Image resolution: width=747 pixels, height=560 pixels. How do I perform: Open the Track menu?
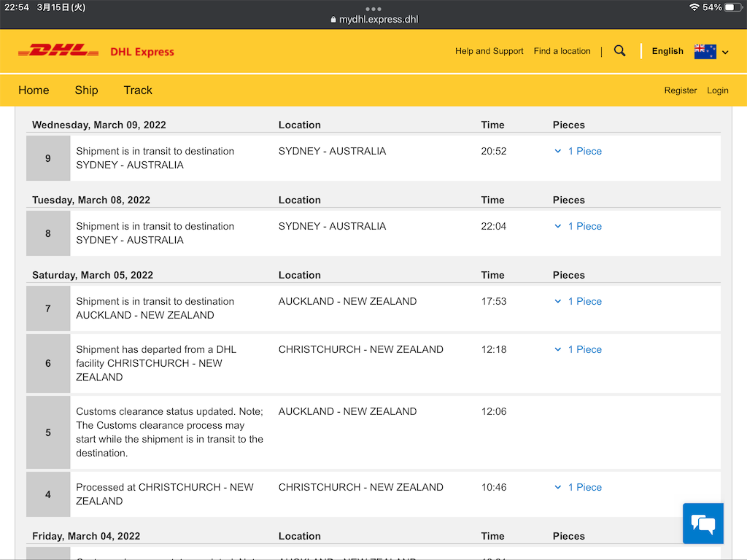tap(138, 90)
